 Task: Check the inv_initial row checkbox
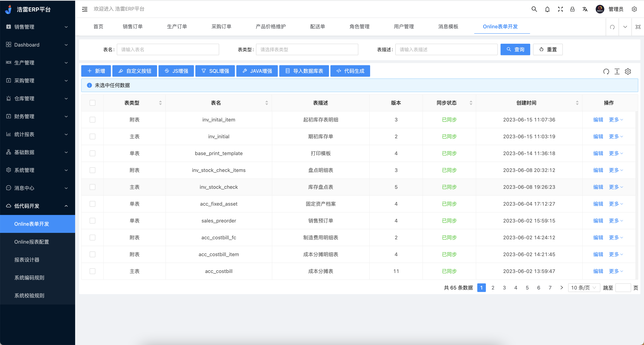tap(92, 136)
